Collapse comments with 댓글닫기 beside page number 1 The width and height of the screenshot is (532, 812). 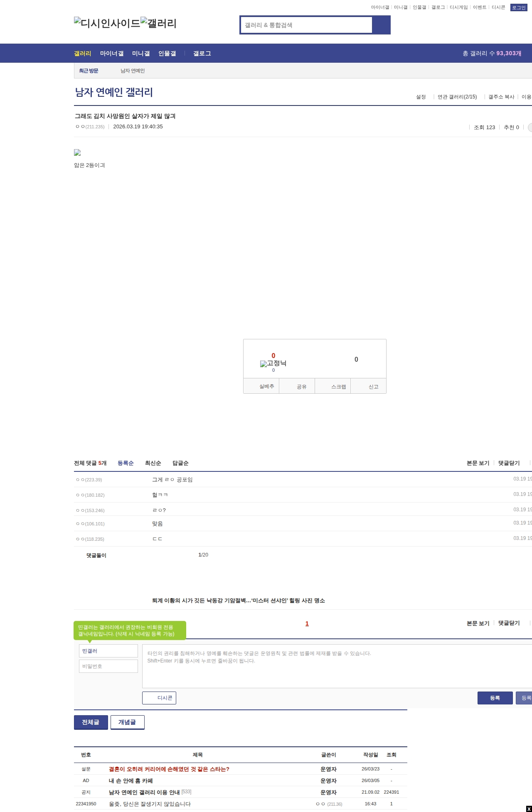coord(509,623)
